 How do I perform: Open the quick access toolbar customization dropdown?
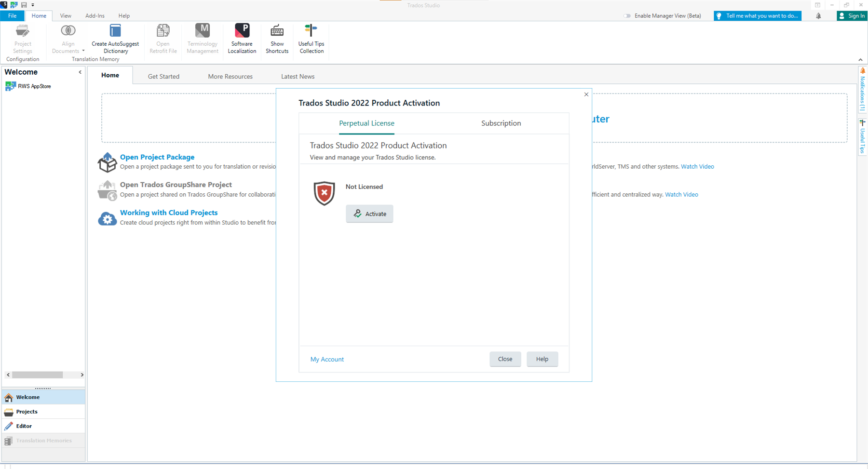tap(33, 5)
